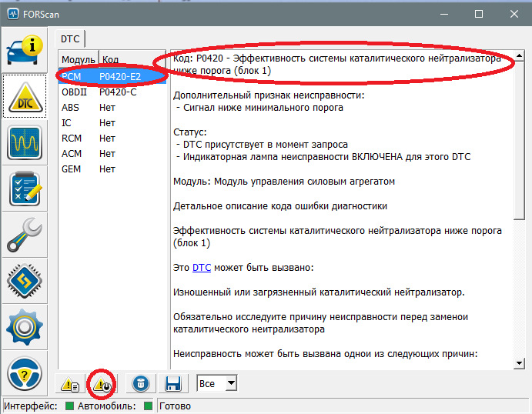This screenshot has width=532, height=414.
Task: Follow the DTC hyperlink in description
Action: click(202, 268)
